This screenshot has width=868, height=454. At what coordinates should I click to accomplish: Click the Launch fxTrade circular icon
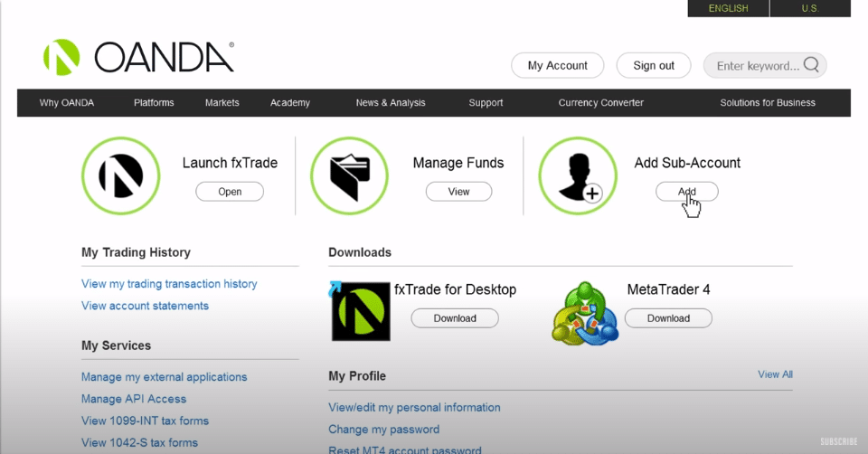120,176
